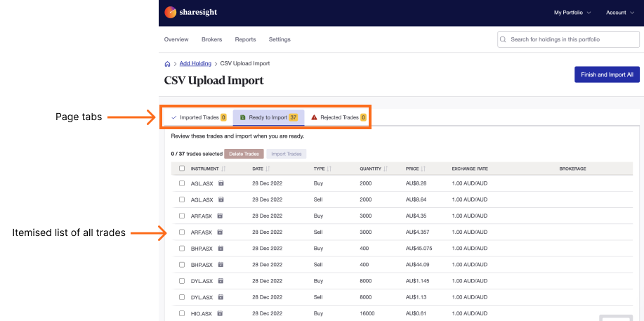Click the price cell AU$4.35
Viewport: 644px width, 321px height.
416,216
